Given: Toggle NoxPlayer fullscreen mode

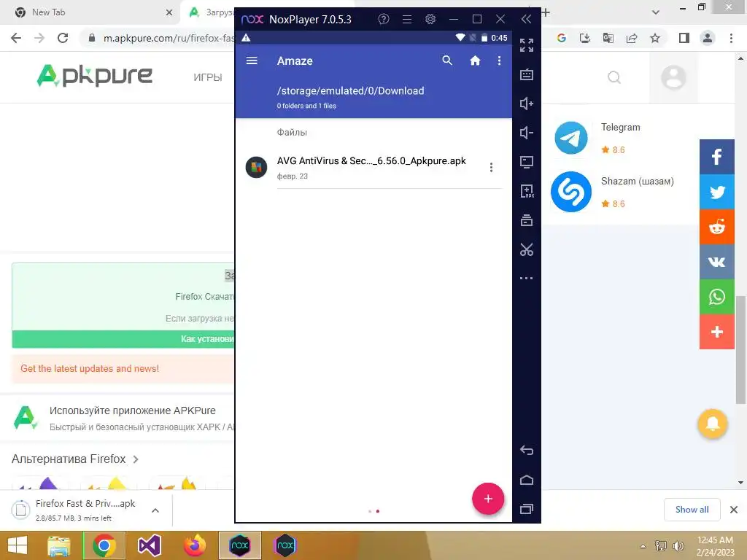Looking at the screenshot, I should [527, 45].
